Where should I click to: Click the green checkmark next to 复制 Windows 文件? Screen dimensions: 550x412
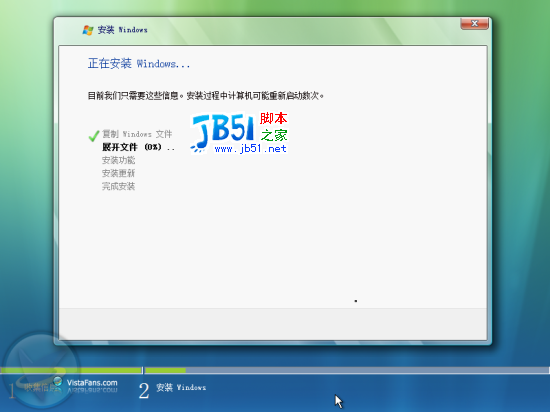tap(94, 136)
